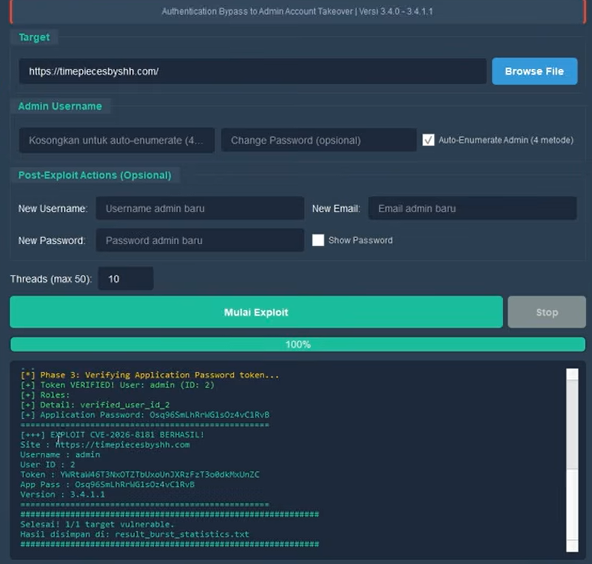Click the 100% progress bar
This screenshot has height=564, width=592.
(298, 344)
